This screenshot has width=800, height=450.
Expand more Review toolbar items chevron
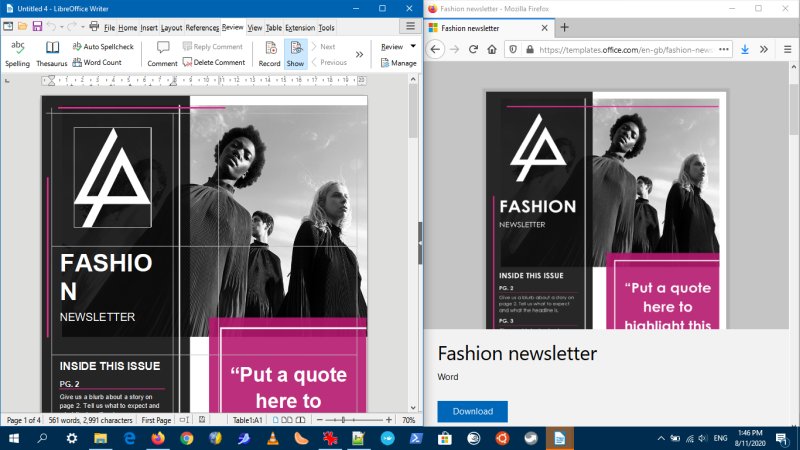(359, 54)
